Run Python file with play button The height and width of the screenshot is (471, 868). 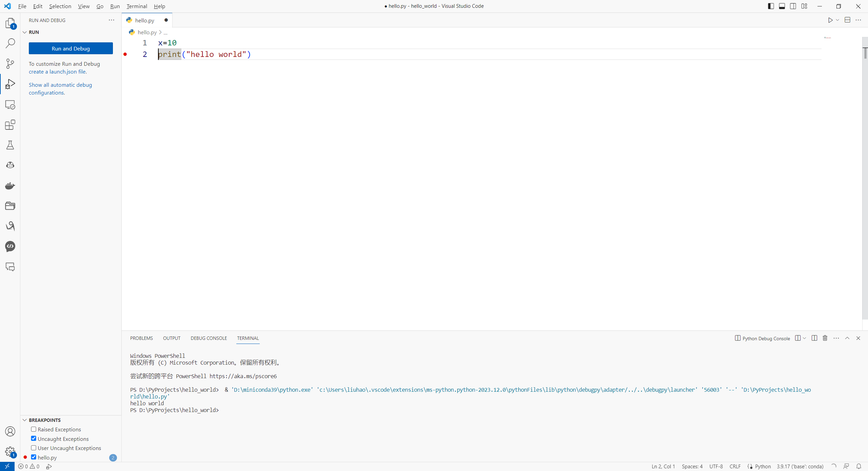pyautogui.click(x=830, y=20)
